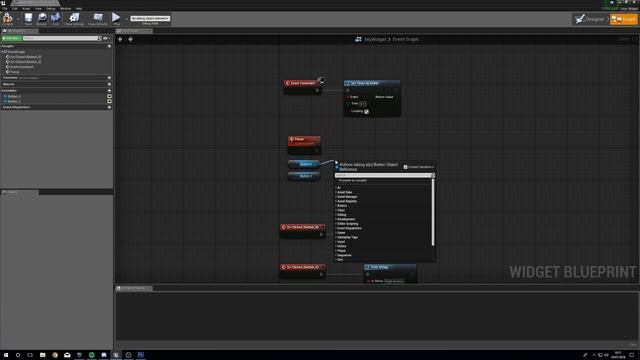Screen dimensions: 640x360
Task: Switch to Designer mode
Action: (x=590, y=19)
